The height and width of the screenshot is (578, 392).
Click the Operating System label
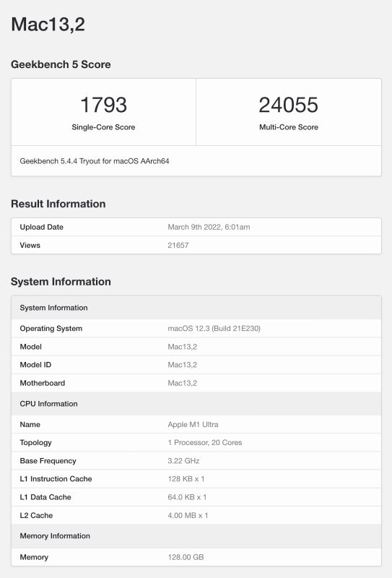pos(51,329)
